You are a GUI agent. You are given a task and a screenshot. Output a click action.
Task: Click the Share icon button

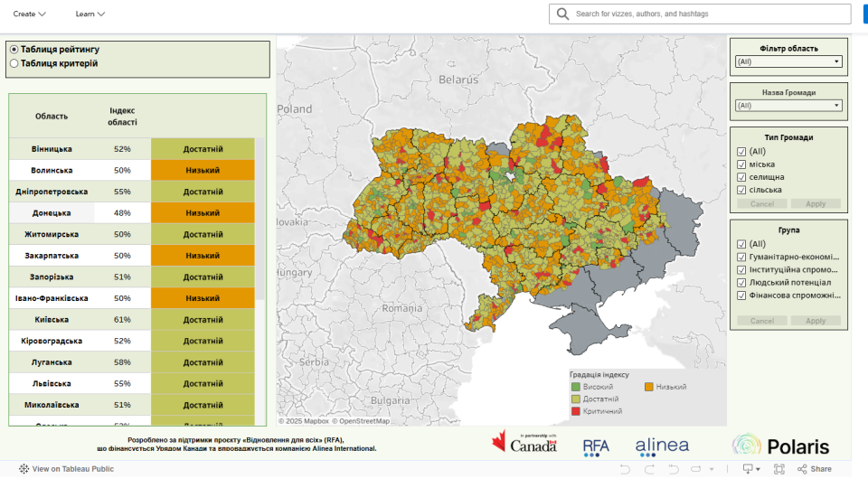click(815, 469)
